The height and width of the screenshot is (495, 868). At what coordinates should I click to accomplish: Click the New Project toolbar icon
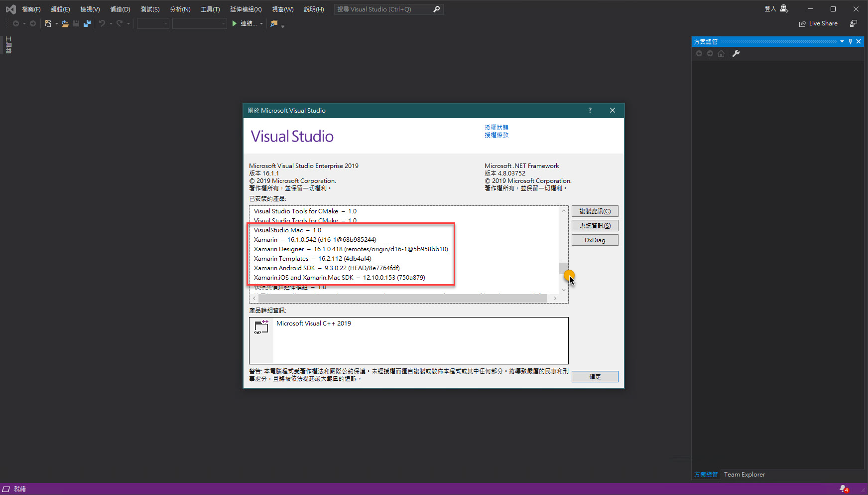coord(48,23)
